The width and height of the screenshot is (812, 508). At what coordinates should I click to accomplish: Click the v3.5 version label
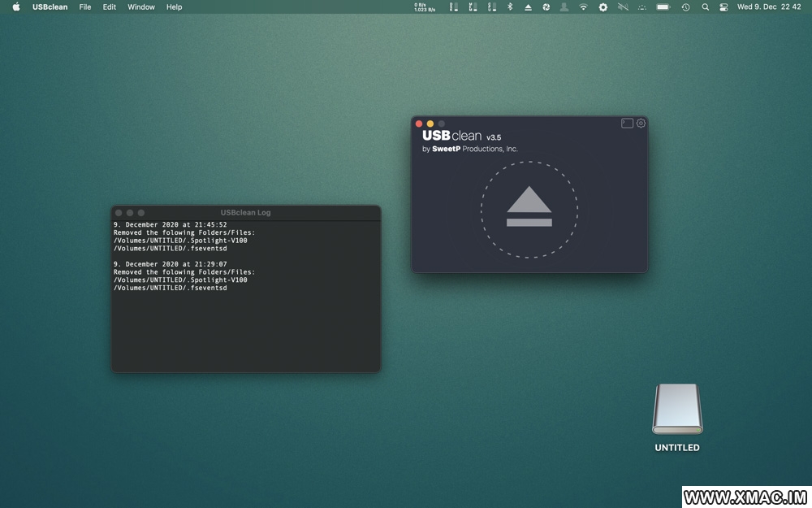[x=494, y=137]
